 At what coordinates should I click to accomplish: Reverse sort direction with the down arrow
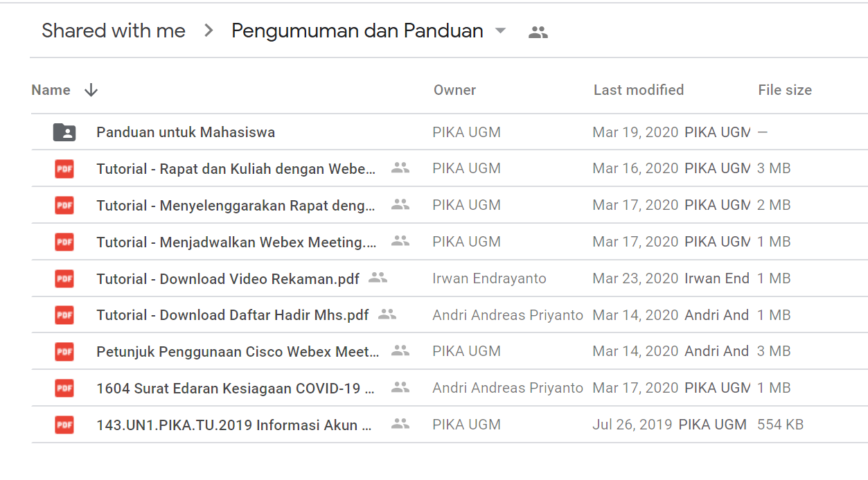click(91, 90)
